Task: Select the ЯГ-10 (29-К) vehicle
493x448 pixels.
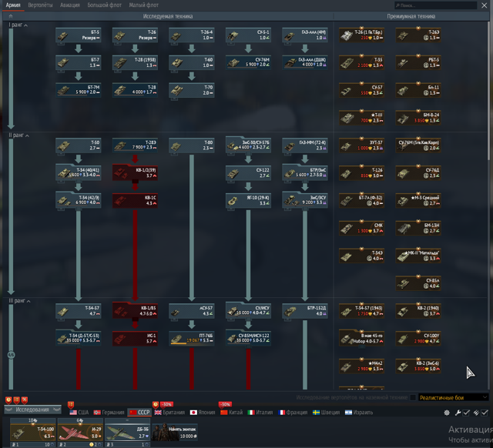Action: pos(248,200)
